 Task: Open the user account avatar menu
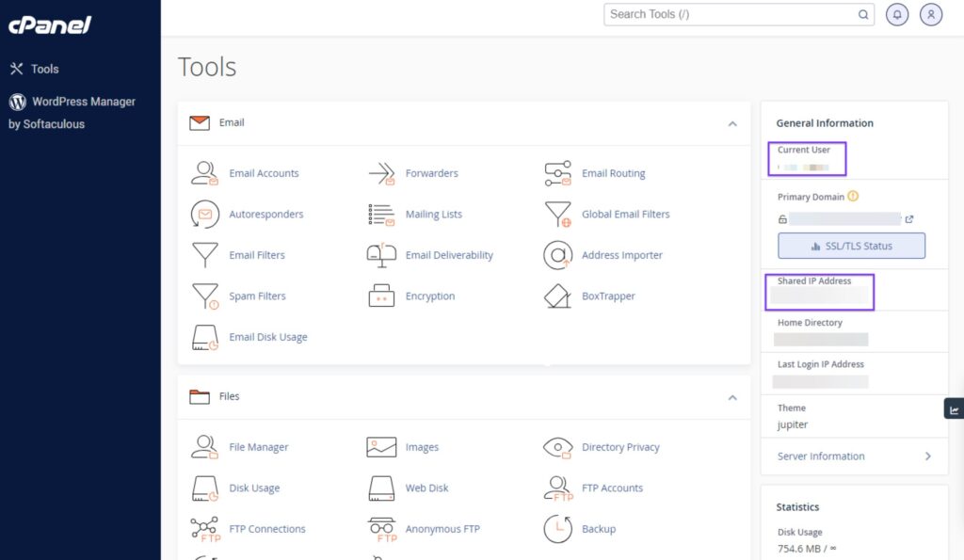[x=931, y=14]
